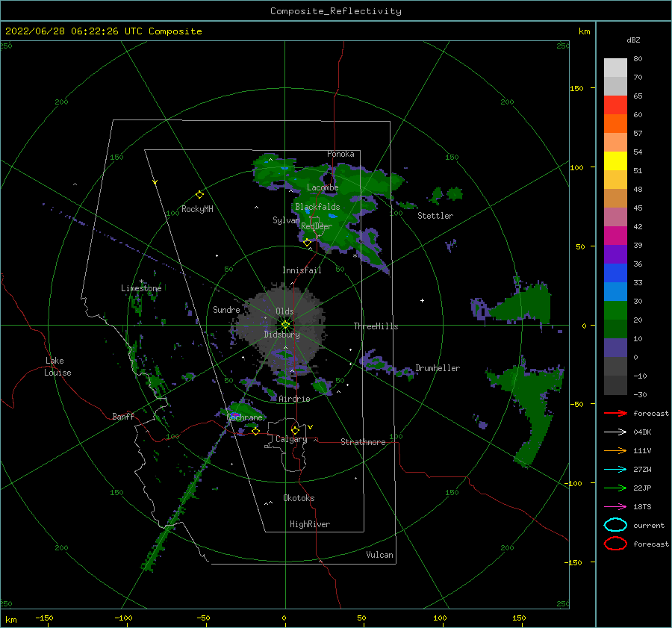This screenshot has height=628, width=672.
Task: Pick the indigo 0-10 dBZ color swatch
Action: pyautogui.click(x=615, y=348)
